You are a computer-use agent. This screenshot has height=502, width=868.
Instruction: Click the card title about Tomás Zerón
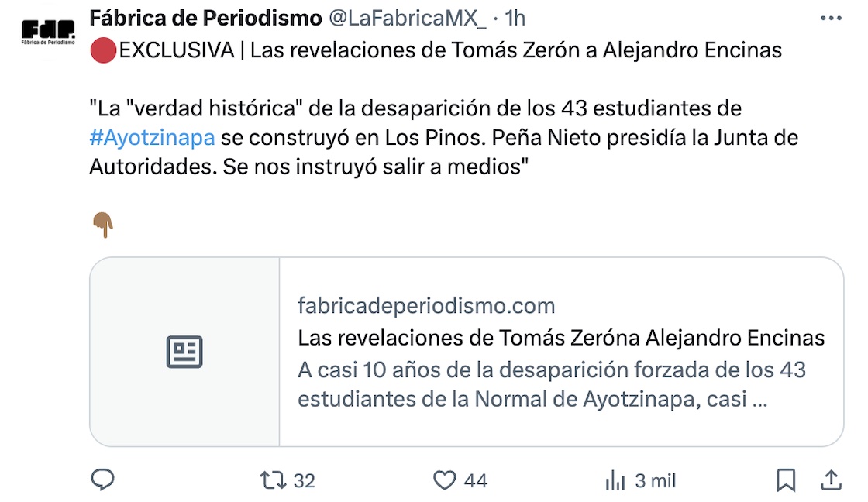(x=561, y=338)
